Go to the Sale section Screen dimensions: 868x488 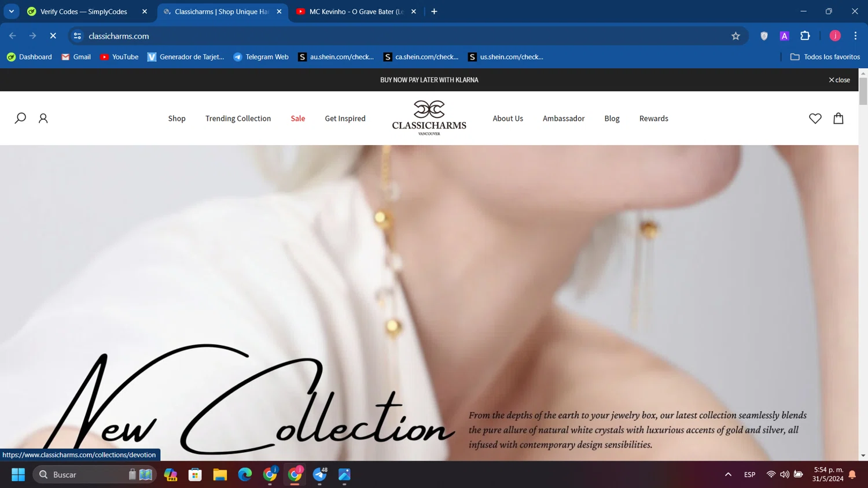[298, 119]
